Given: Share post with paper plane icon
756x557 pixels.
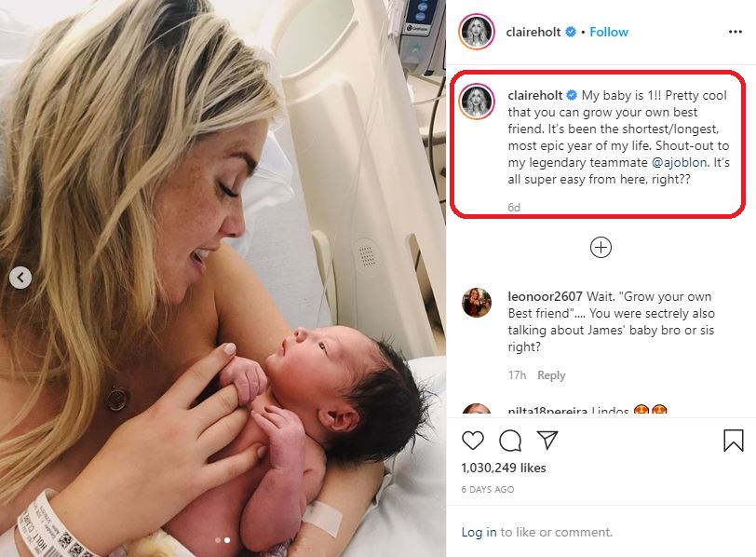Looking at the screenshot, I should pos(547,440).
